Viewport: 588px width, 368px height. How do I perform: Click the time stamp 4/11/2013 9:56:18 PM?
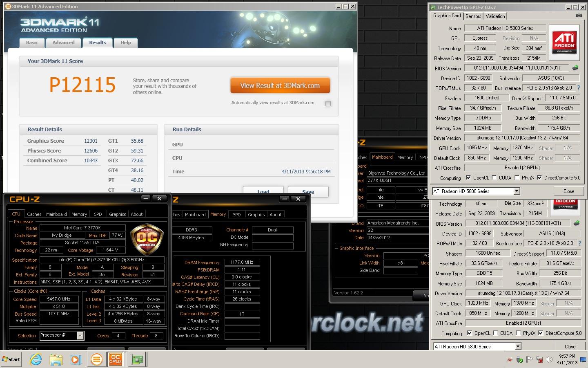pyautogui.click(x=306, y=172)
